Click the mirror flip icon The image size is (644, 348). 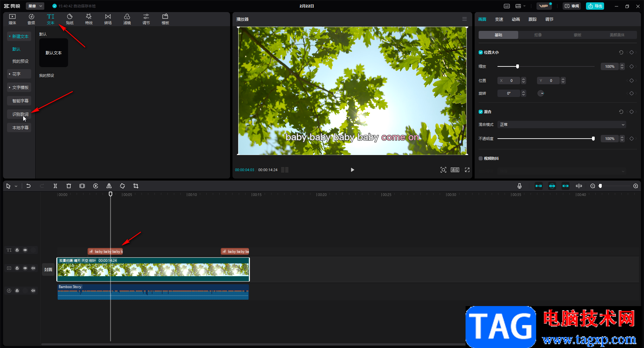[x=109, y=186]
